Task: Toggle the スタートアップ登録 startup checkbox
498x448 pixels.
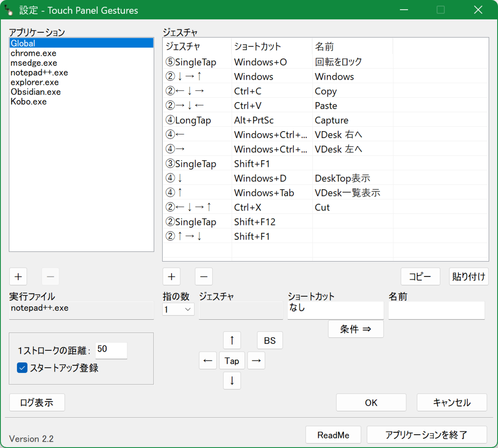Action: [x=22, y=367]
